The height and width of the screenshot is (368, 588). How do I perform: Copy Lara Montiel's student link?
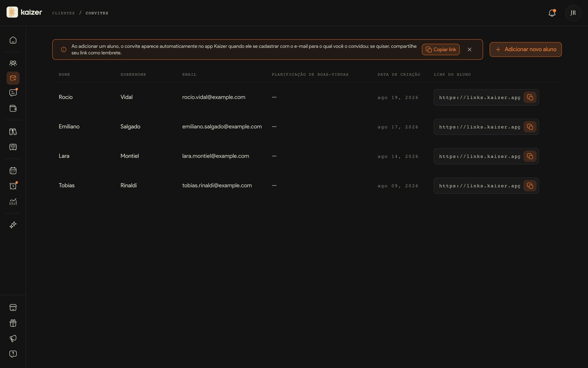click(x=530, y=156)
